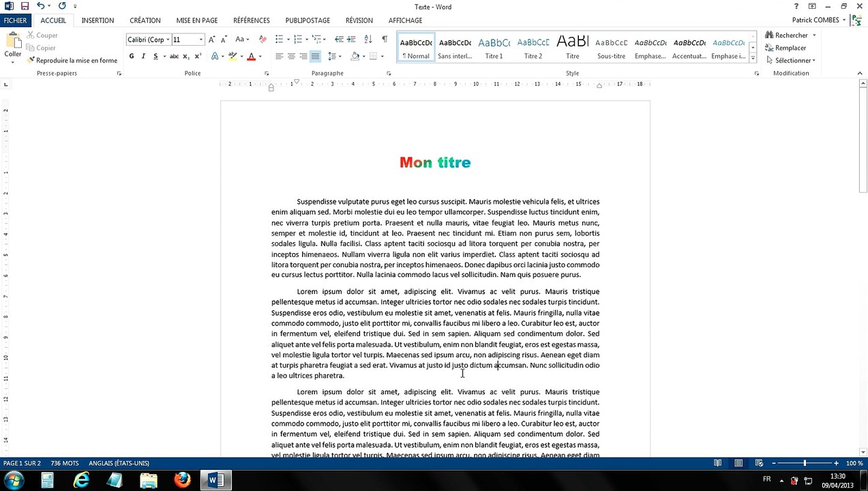Viewport: 868px width, 491px height.
Task: Save the document via floppy icon
Action: (25, 6)
